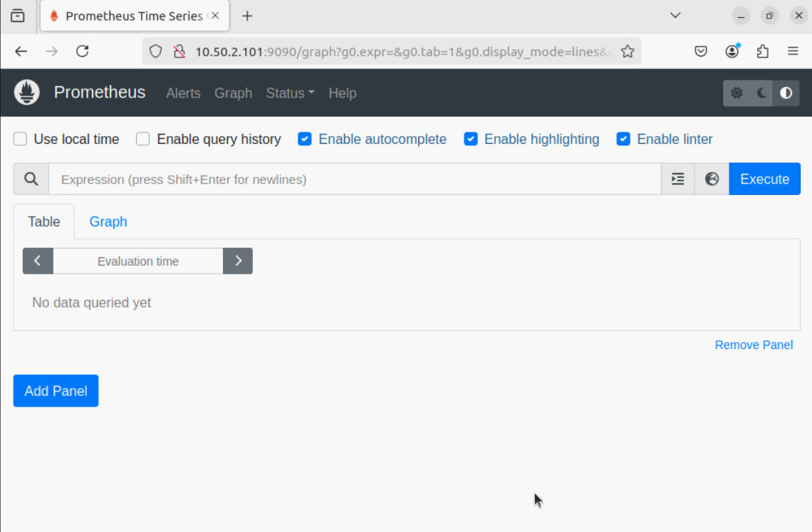The height and width of the screenshot is (532, 812).
Task: List all tabs dropdown chevron
Action: point(675,16)
